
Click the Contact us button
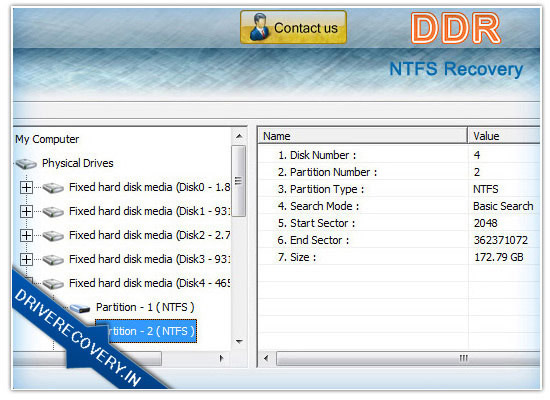[293, 27]
